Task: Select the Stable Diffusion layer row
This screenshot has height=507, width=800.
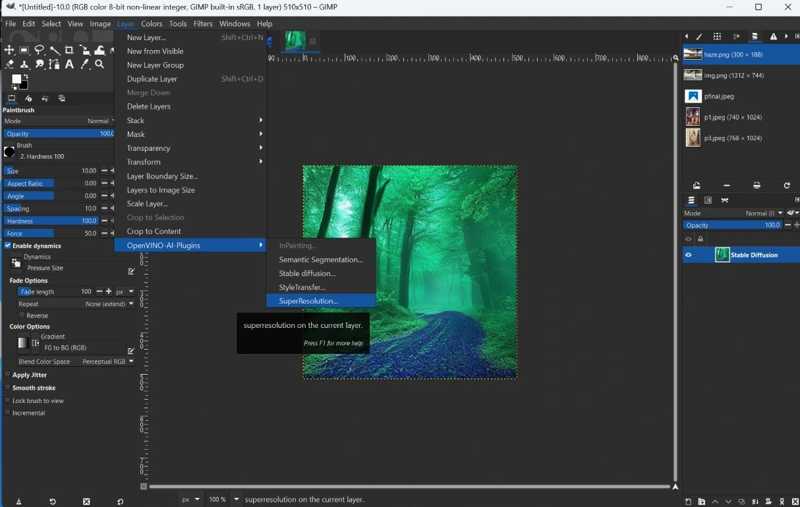Action: tap(741, 255)
